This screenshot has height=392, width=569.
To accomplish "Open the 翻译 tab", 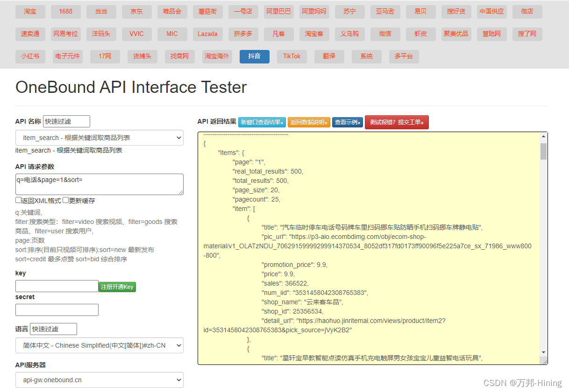I will pos(329,56).
